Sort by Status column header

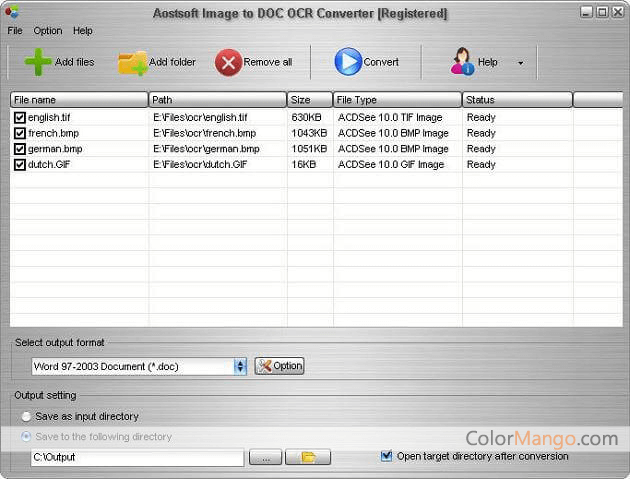pos(517,100)
